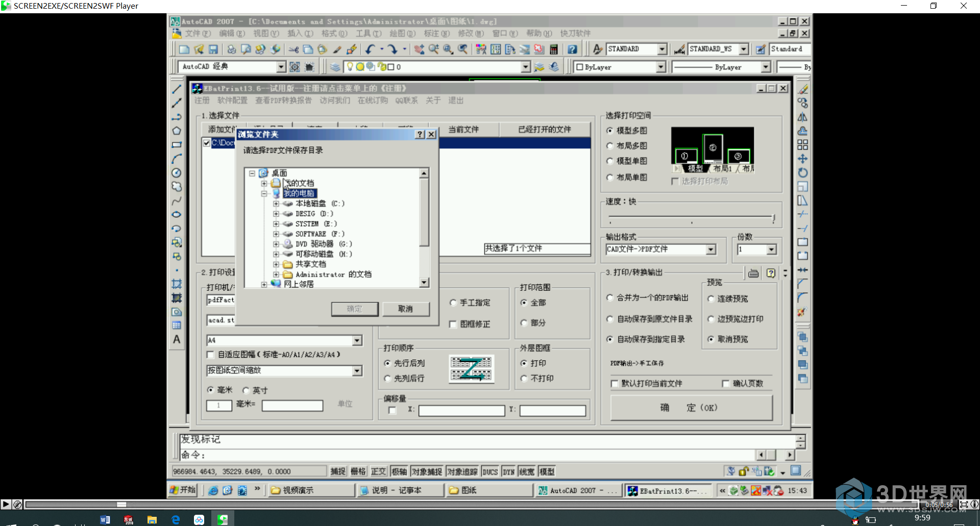Select the Erase modify tool
The width and height of the screenshot is (980, 526).
[x=803, y=89]
